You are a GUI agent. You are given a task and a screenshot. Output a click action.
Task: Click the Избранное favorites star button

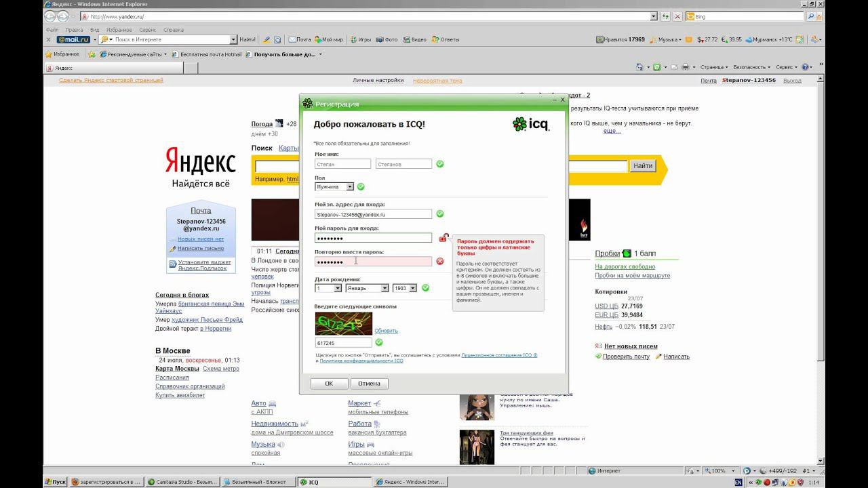(62, 54)
